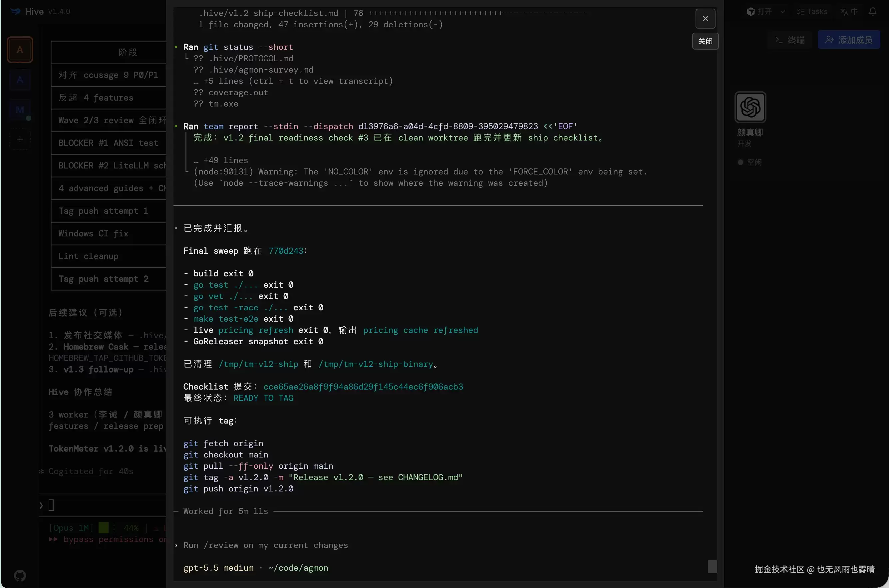Screen dimensions: 889x588
Task: Select the M workspace avatar
Action: point(20,110)
